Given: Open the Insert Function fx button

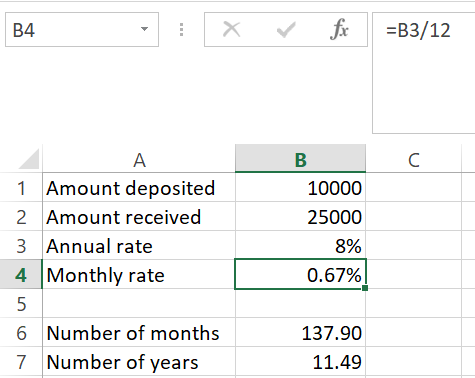Looking at the screenshot, I should (x=339, y=29).
